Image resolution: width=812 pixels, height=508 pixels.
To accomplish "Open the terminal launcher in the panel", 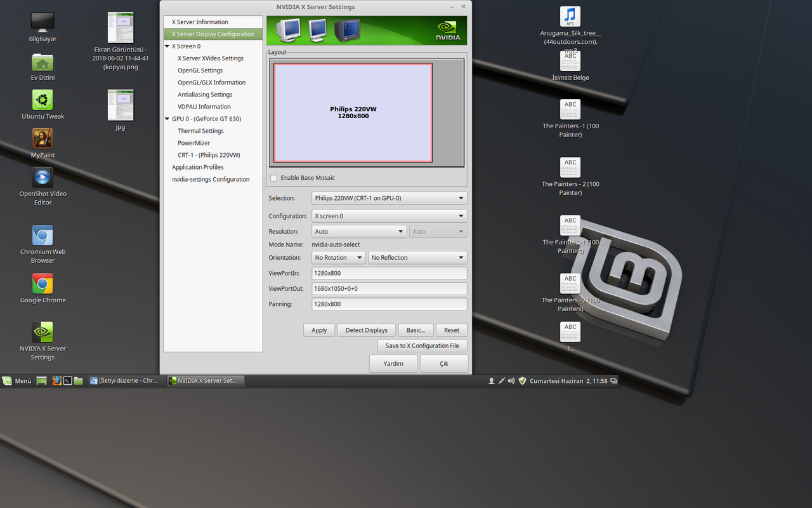I will tap(67, 381).
